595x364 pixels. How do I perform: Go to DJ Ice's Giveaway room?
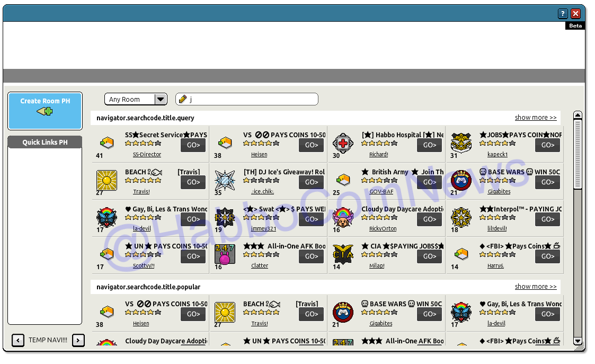[x=311, y=182]
